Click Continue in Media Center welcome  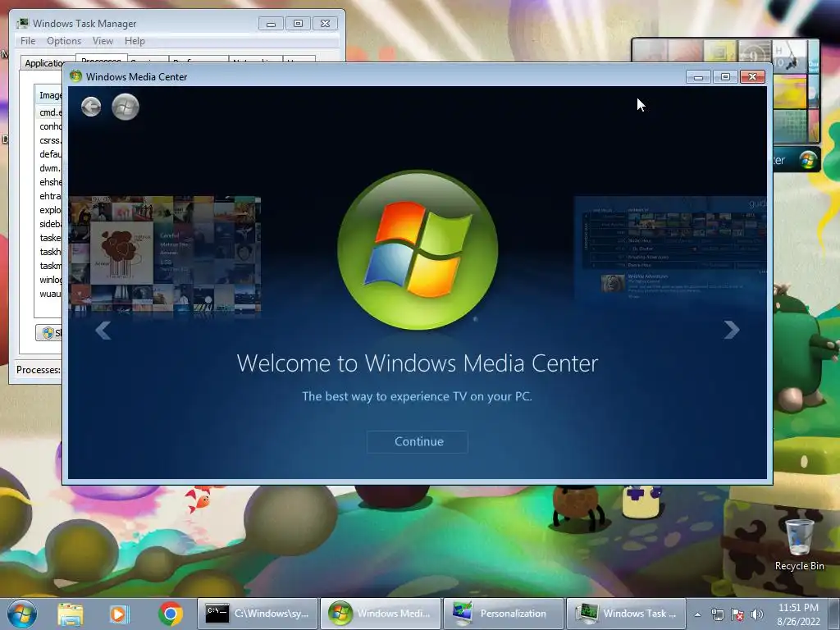(418, 441)
